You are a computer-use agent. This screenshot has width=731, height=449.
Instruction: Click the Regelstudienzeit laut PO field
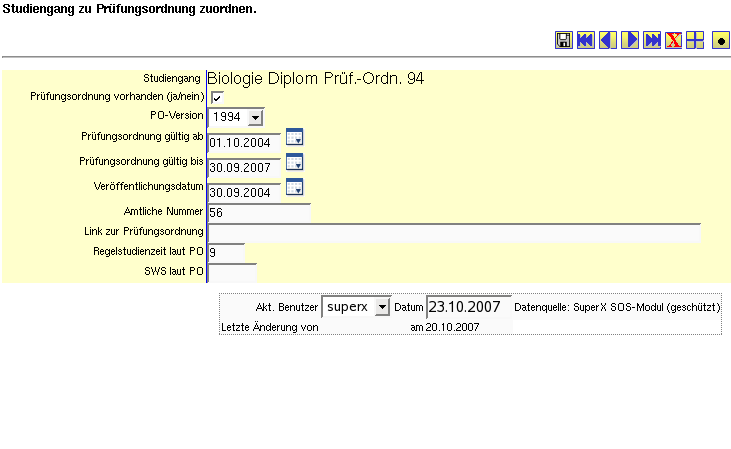point(226,253)
